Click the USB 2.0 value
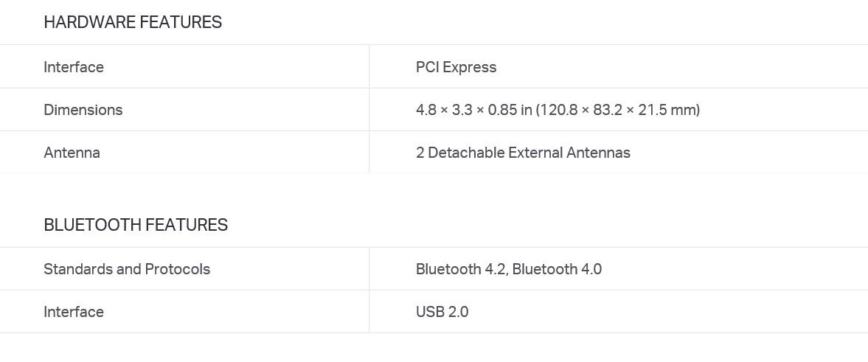 [x=442, y=312]
